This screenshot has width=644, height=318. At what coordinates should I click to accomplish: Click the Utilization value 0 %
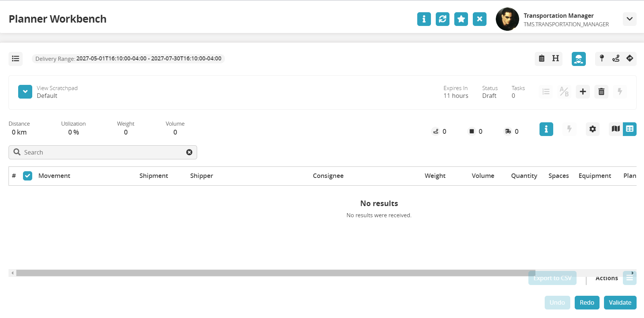click(x=73, y=132)
